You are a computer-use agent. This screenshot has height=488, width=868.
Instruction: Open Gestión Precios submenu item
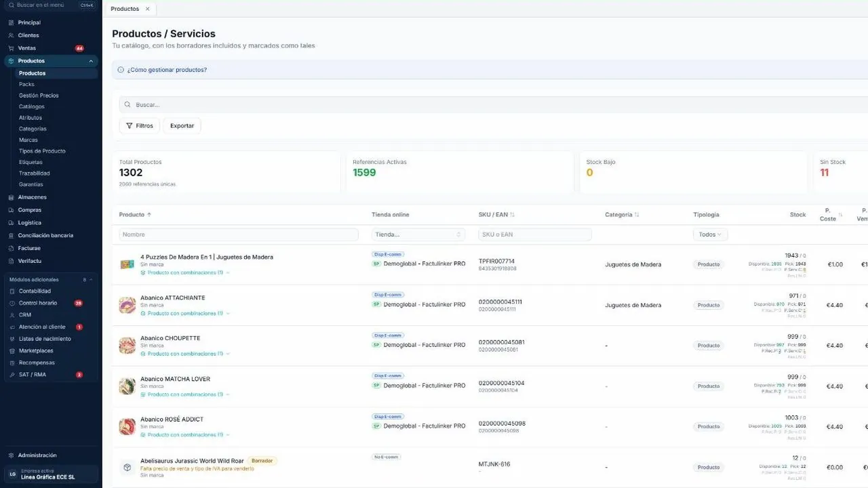pos(39,96)
